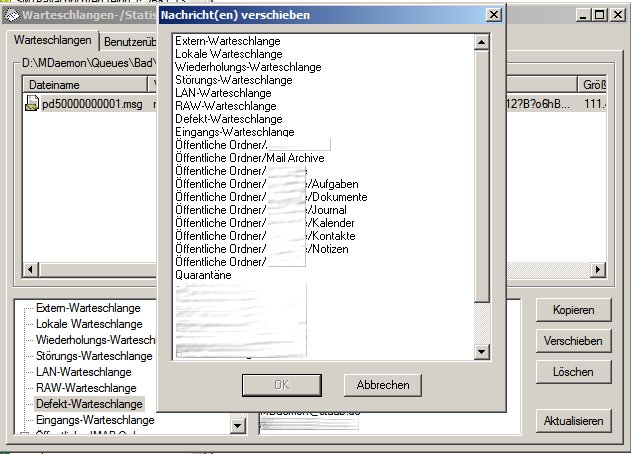Select Quarantäne in the move dialog list
The height and width of the screenshot is (454, 631).
coord(203,274)
